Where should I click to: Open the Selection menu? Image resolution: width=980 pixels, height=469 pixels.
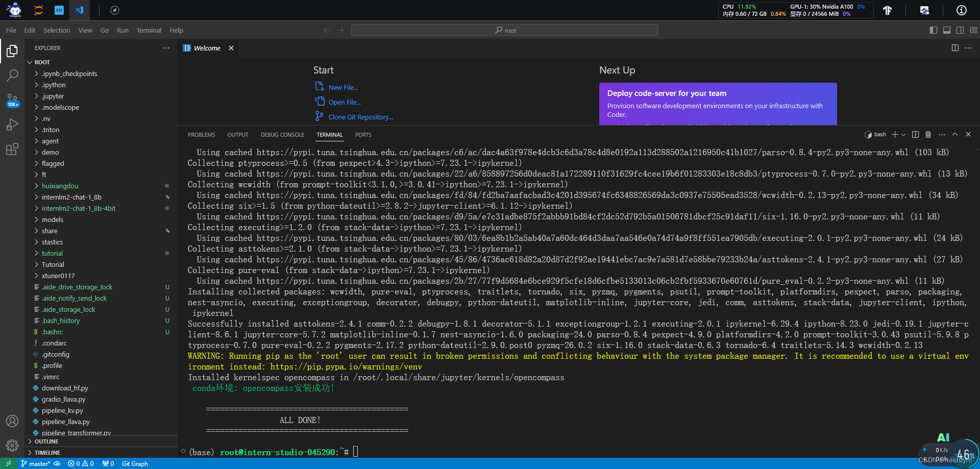57,30
